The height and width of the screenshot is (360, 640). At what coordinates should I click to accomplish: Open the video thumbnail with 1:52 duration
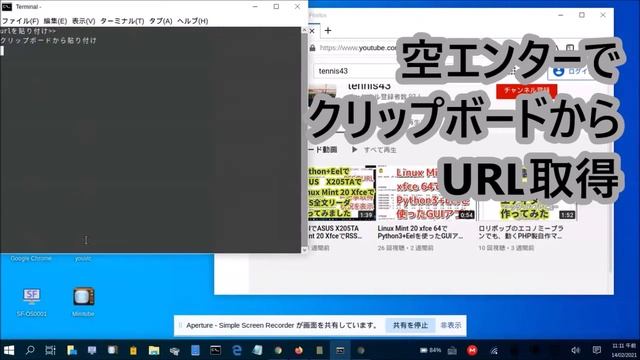[x=528, y=193]
